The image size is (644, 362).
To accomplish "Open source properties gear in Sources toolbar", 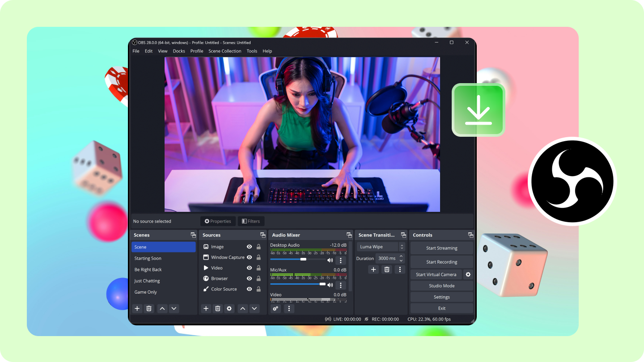I will point(229,308).
